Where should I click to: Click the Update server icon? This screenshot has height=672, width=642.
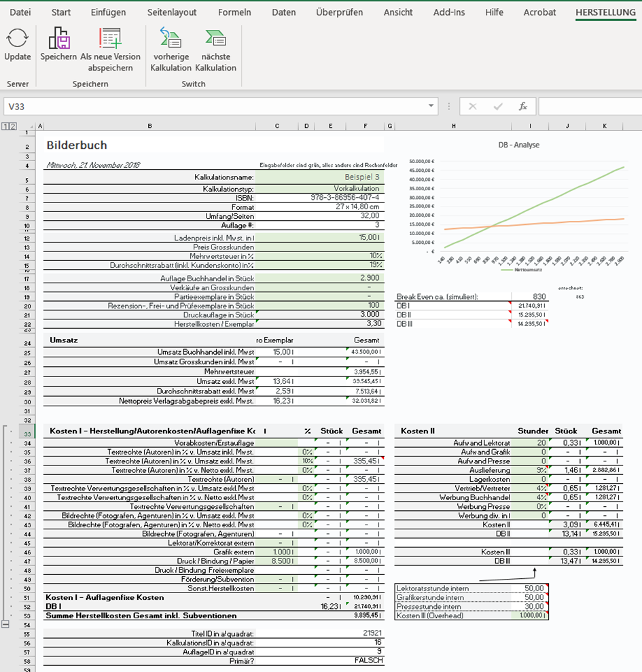click(x=18, y=39)
